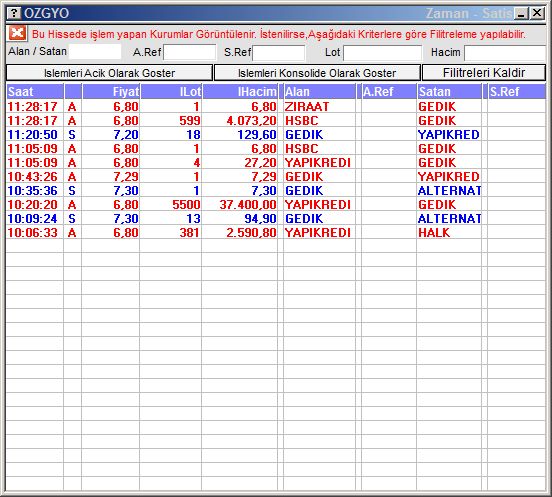Select the 11:20:50 GEDIK sale row
552x497 pixels.
pyautogui.click(x=276, y=134)
